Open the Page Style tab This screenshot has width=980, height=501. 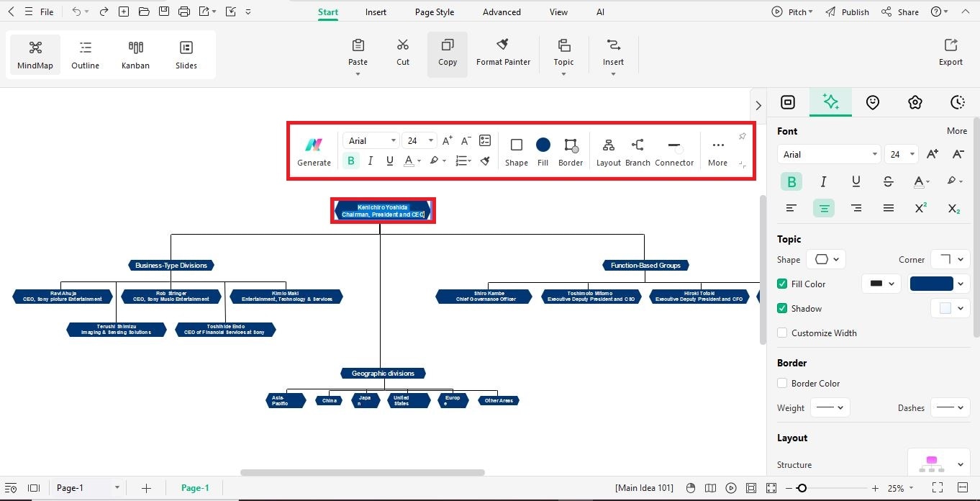point(435,12)
